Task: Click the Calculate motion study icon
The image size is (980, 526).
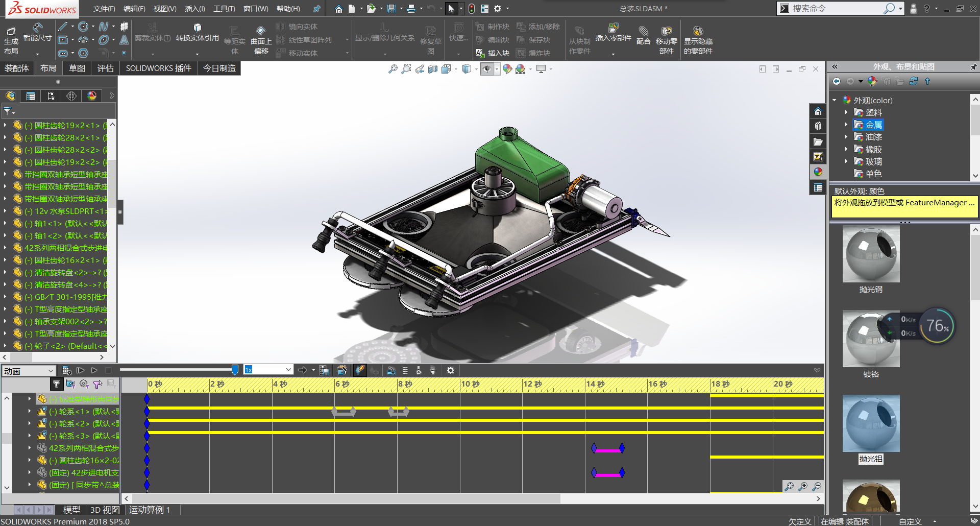Action: [x=66, y=370]
